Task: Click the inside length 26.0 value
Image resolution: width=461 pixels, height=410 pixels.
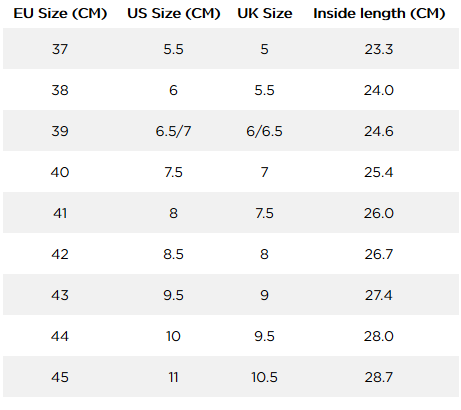Action: click(379, 213)
